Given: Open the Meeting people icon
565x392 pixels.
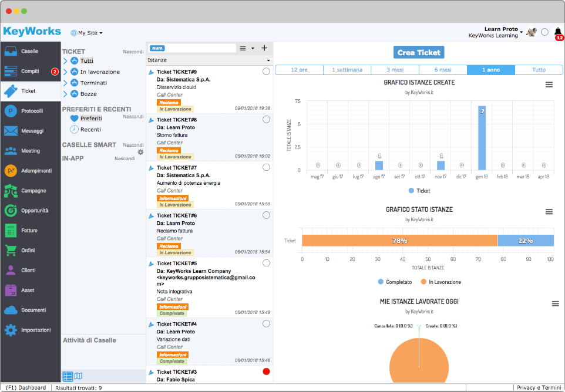Looking at the screenshot, I should pos(11,151).
